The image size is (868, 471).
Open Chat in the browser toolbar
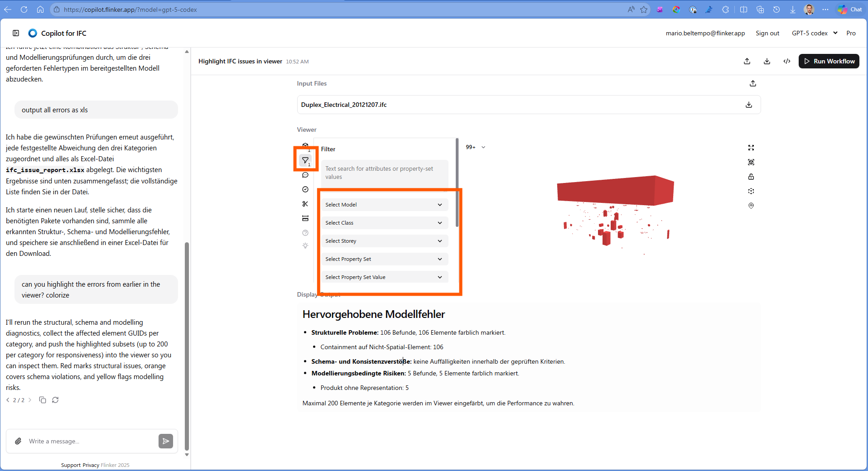pos(849,9)
